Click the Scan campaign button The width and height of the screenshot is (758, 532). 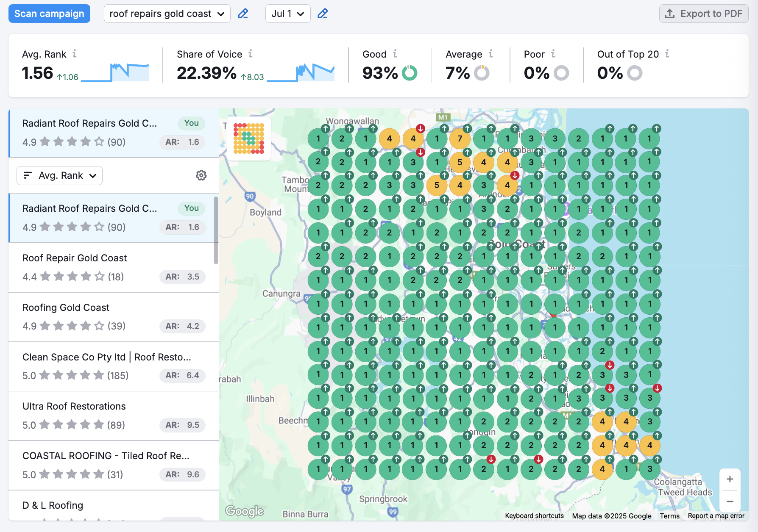(49, 14)
